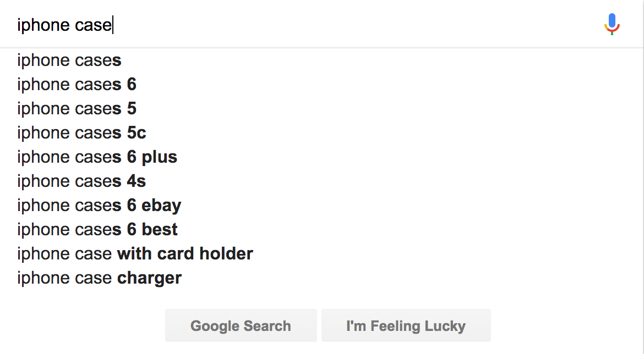Viewport: 644px width, 354px height.
Task: Select the "iphone cases" suggestion
Action: pyautogui.click(x=69, y=60)
